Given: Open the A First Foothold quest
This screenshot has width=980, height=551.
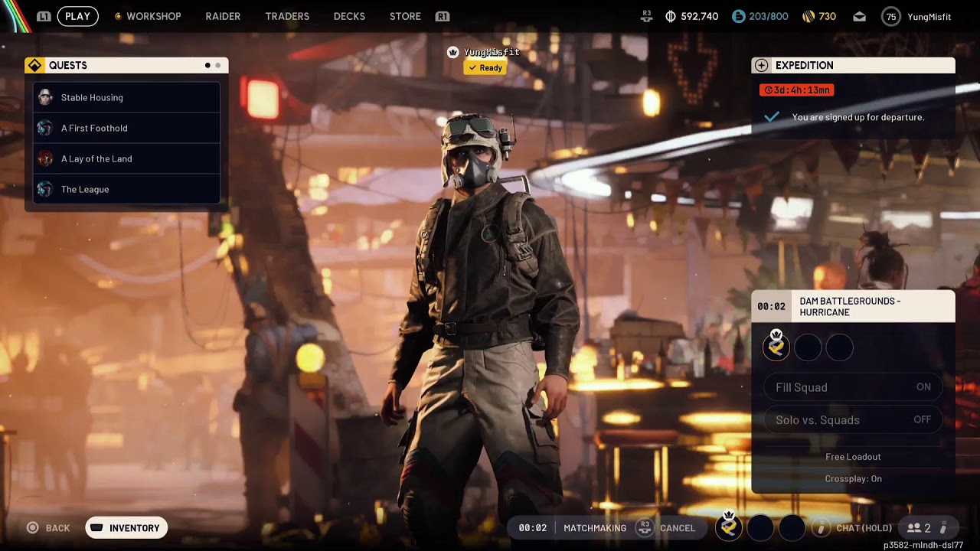Looking at the screenshot, I should (126, 128).
